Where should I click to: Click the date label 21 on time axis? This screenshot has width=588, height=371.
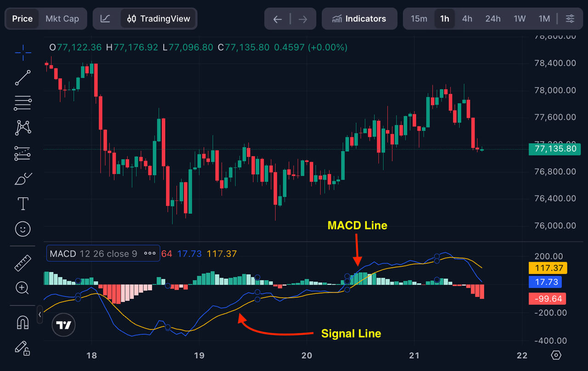click(414, 355)
